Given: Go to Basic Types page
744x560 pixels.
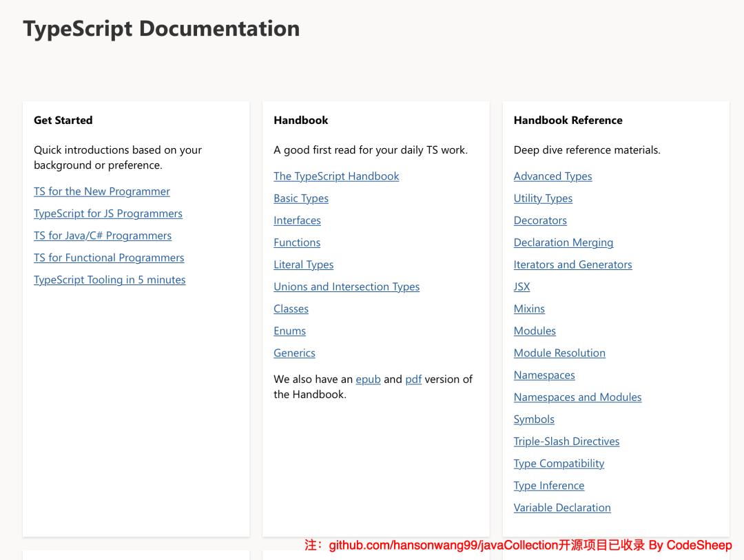Looking at the screenshot, I should point(301,198).
